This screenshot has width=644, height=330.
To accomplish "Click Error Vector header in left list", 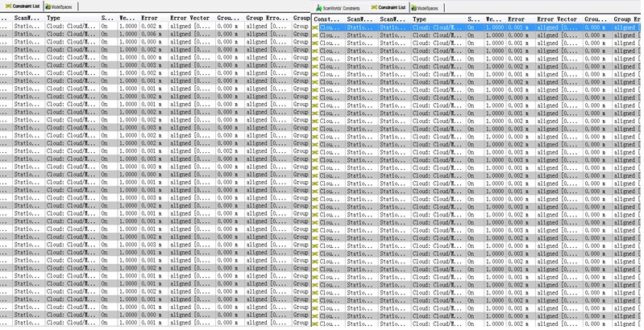I will (192, 18).
